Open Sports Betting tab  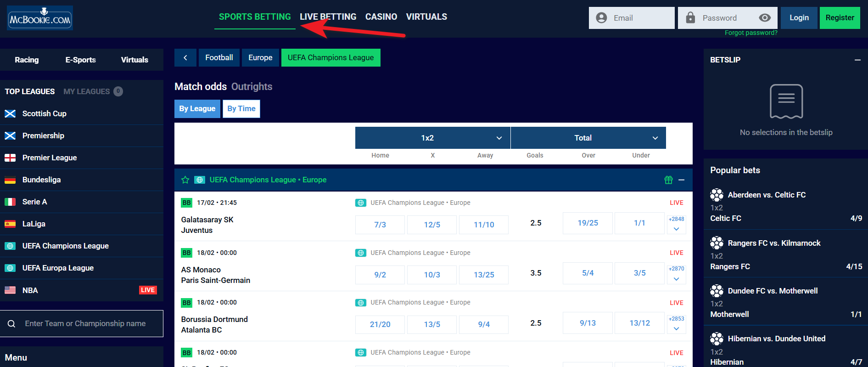(255, 17)
